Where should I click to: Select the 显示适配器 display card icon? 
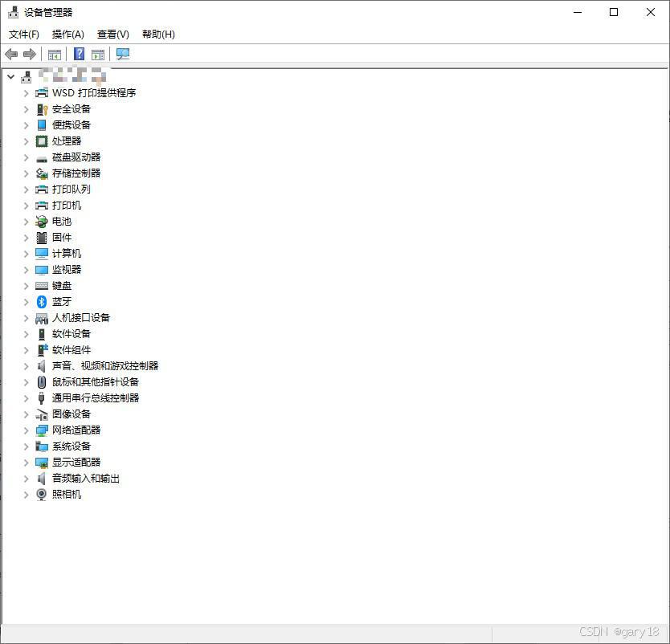(x=42, y=463)
